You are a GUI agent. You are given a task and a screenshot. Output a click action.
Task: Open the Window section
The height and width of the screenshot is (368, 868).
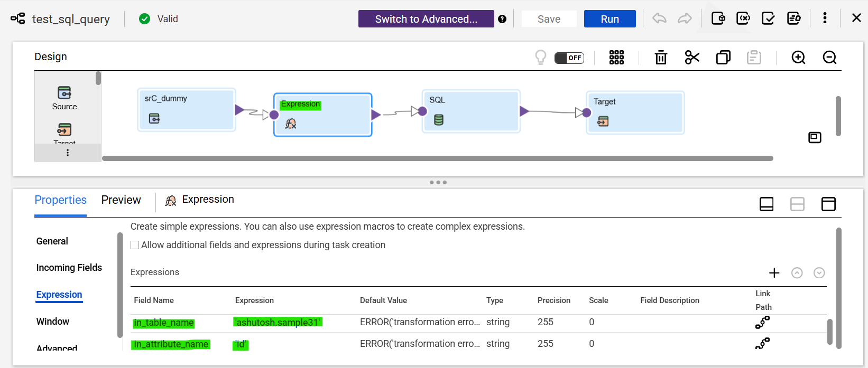(52, 322)
